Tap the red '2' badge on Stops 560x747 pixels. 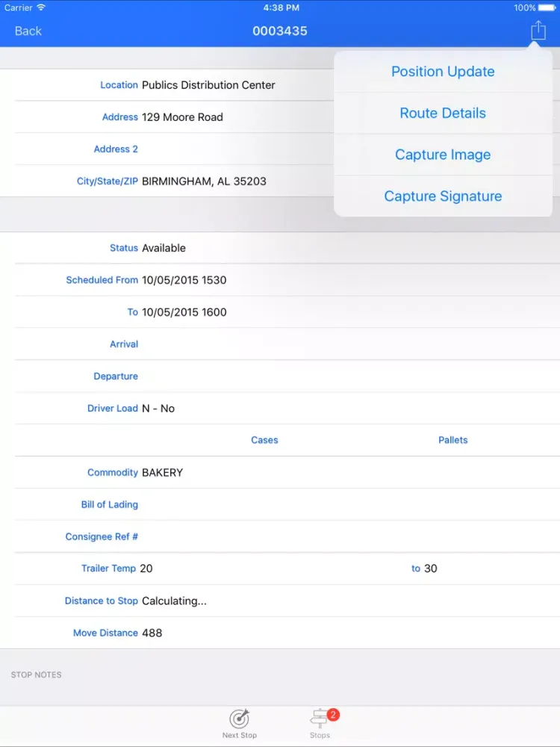(x=333, y=715)
